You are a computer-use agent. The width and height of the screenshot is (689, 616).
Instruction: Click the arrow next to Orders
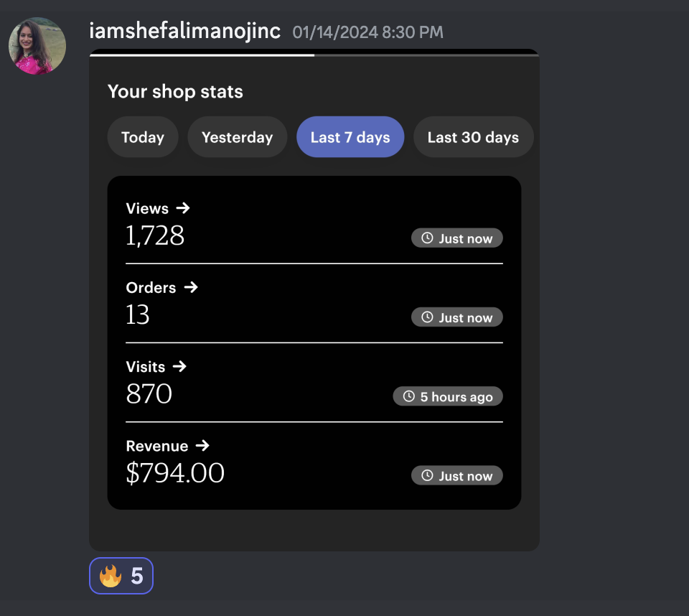click(190, 287)
